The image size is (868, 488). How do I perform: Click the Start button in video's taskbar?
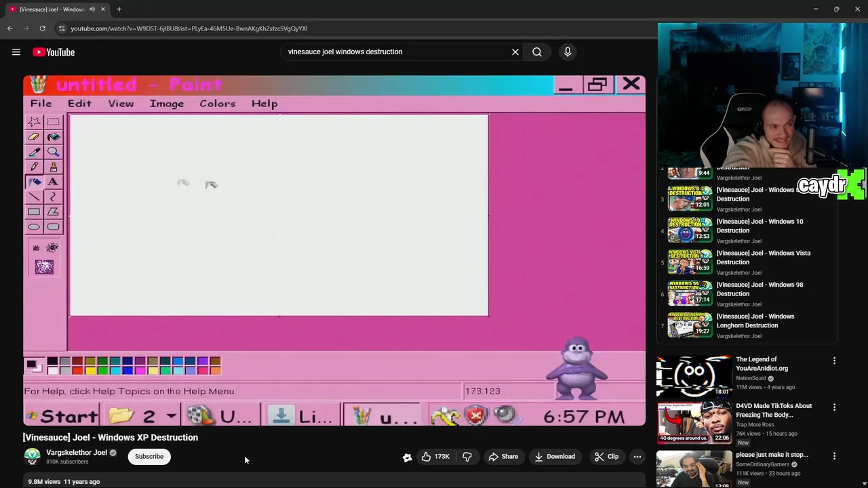pos(62,416)
